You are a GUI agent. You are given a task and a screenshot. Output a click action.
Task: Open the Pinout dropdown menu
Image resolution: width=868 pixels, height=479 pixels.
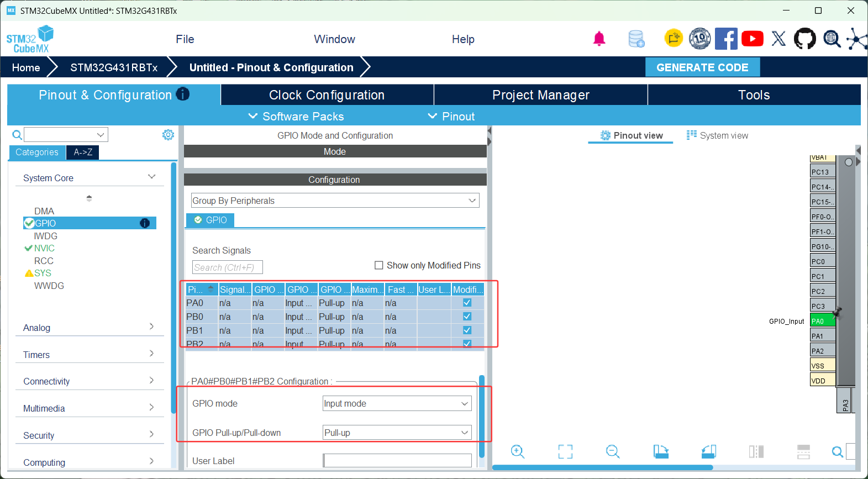[451, 116]
